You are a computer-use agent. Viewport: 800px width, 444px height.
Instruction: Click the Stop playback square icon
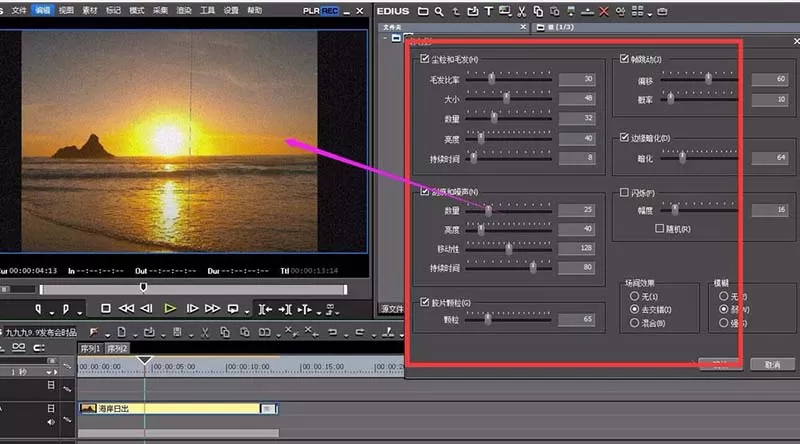pos(106,308)
